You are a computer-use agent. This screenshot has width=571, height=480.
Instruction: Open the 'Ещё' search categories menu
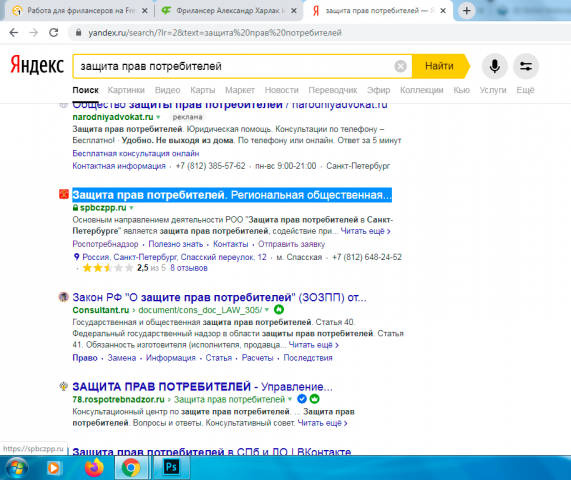[525, 90]
